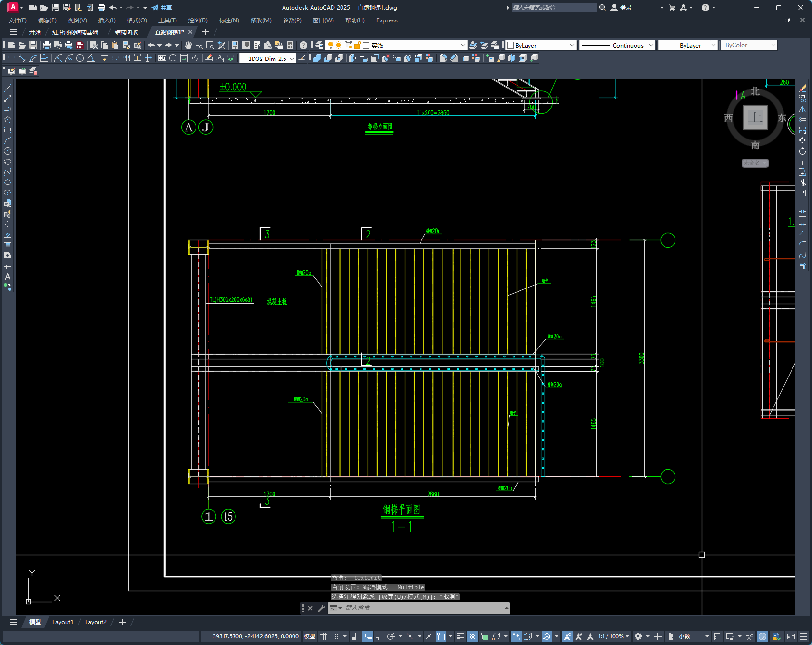Toggle lineweight display in status bar

[460, 636]
